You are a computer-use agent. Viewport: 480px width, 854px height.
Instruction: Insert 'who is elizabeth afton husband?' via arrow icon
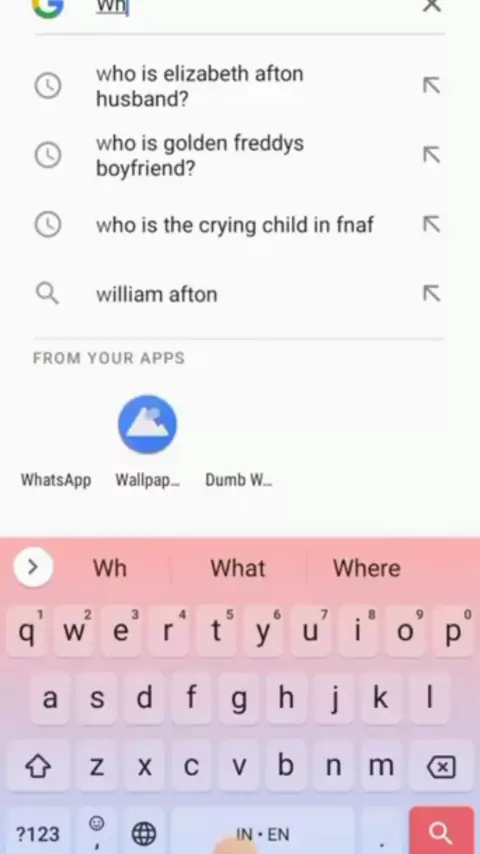pyautogui.click(x=432, y=86)
